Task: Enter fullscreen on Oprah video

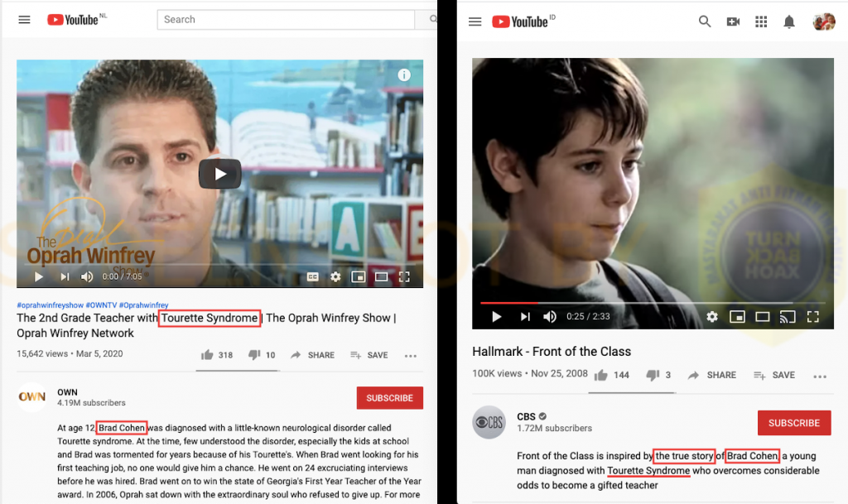Action: (404, 277)
